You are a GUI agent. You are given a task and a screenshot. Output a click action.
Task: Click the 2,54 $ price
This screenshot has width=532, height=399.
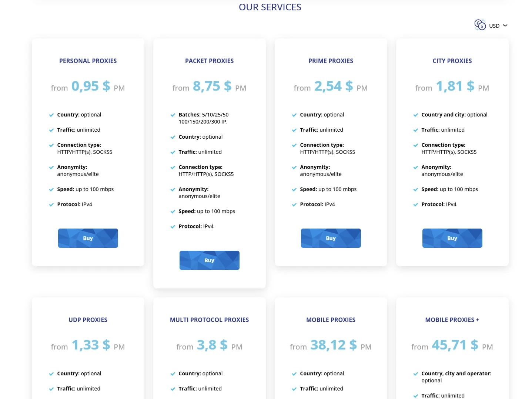pos(334,86)
